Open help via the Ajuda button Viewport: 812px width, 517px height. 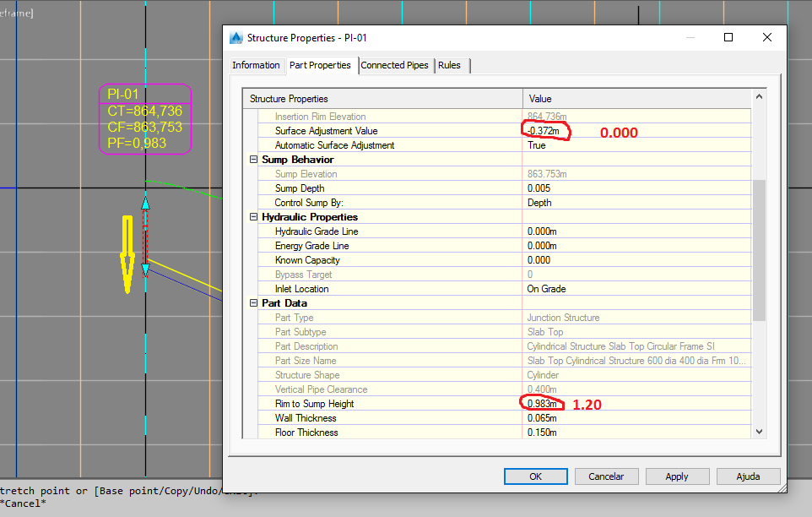pos(748,476)
